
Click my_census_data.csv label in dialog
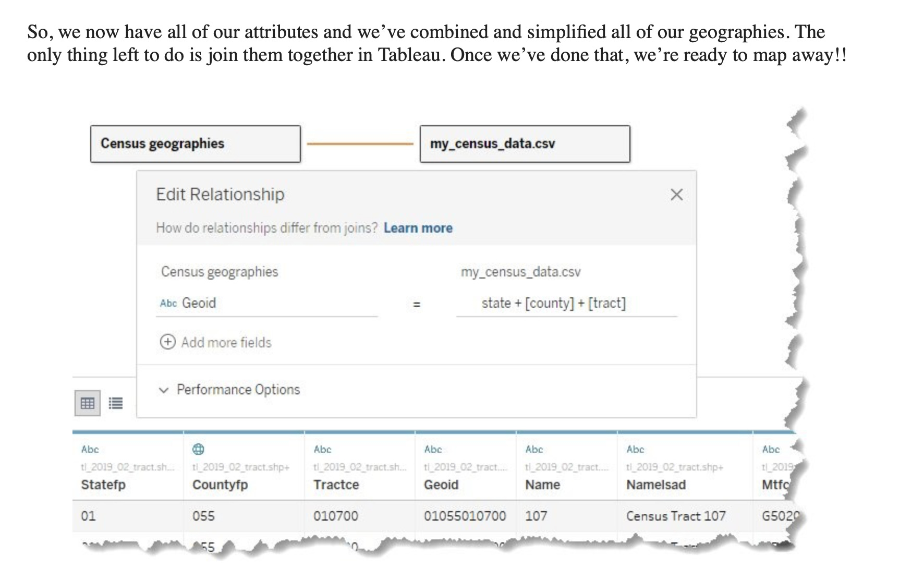pos(520,272)
